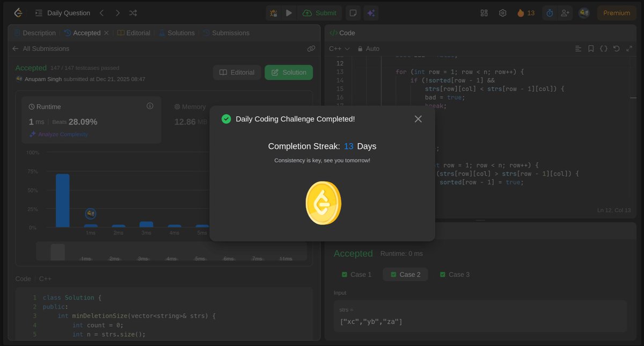This screenshot has width=644, height=346.
Task: Click the 3ms runtime distribution bar
Action: (x=147, y=225)
